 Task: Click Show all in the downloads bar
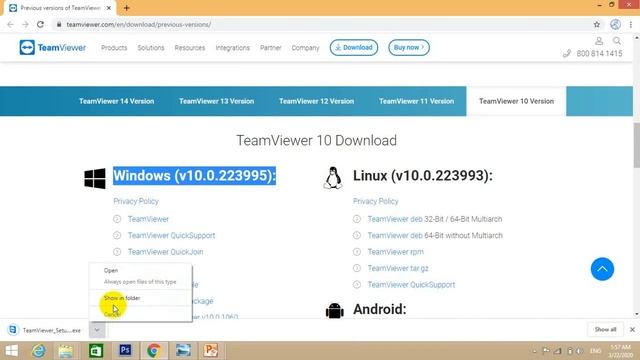[605, 329]
